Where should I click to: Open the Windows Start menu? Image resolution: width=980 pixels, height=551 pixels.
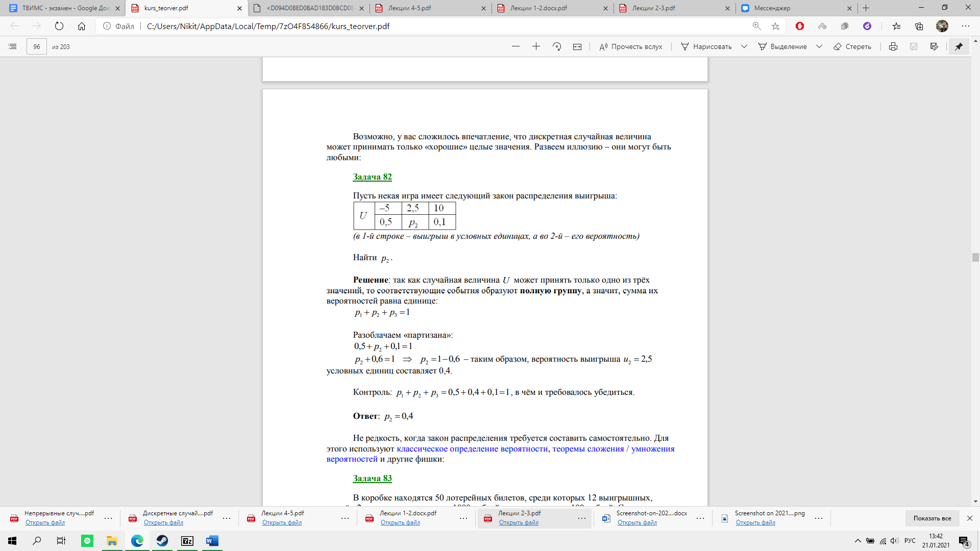pos(12,541)
